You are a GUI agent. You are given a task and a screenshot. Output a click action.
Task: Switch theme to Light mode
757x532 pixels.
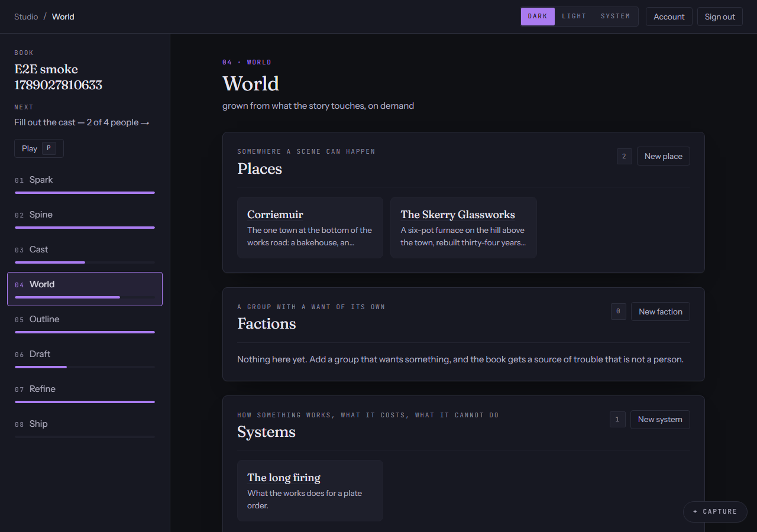[x=574, y=17]
